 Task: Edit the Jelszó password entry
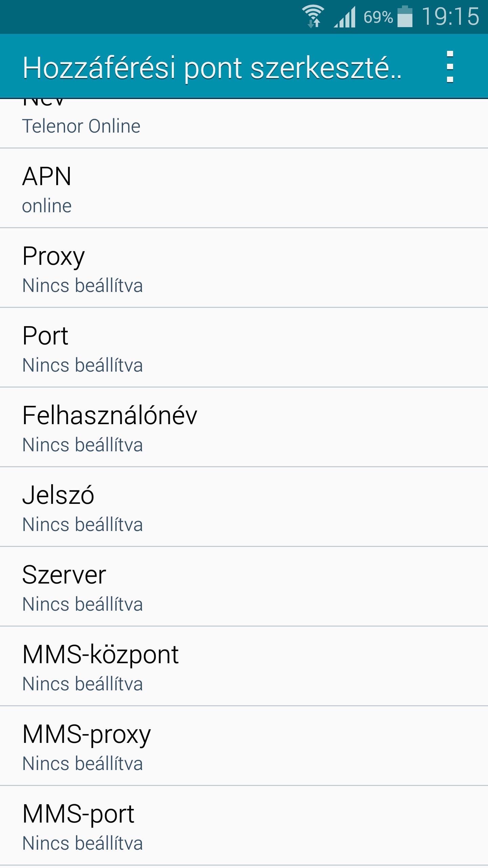point(244,507)
